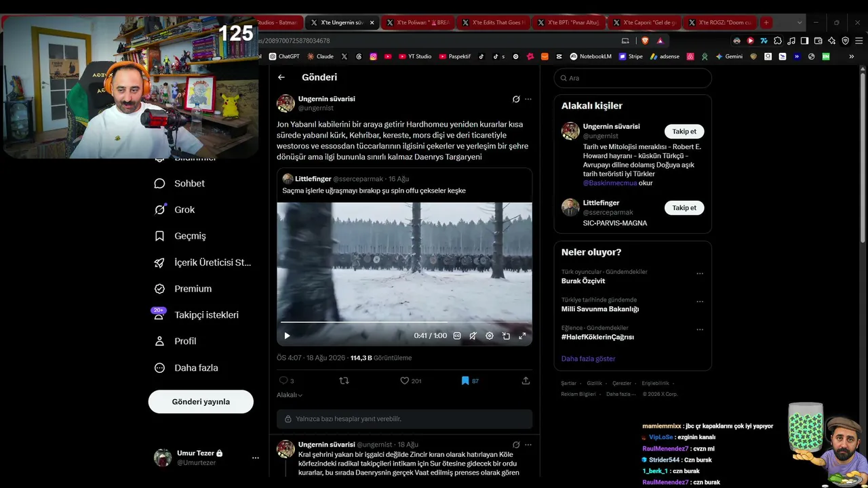Open the adsense bookmark
Viewport: 868px width, 488px height.
tap(665, 56)
